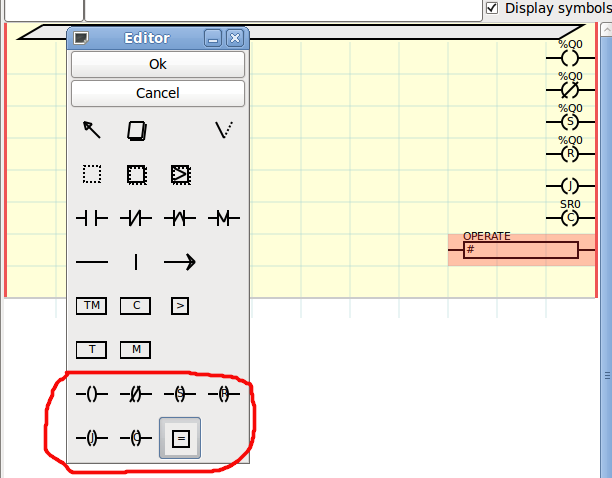Viewport: 612px width, 478px height.
Task: Click the Ok button in Editor
Action: click(158, 64)
